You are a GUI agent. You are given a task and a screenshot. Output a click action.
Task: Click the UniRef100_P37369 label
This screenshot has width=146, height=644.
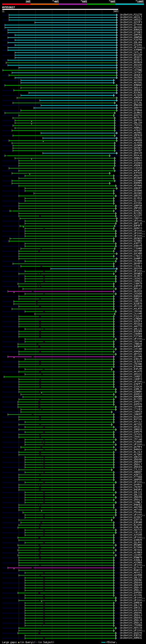pos(131,337)
